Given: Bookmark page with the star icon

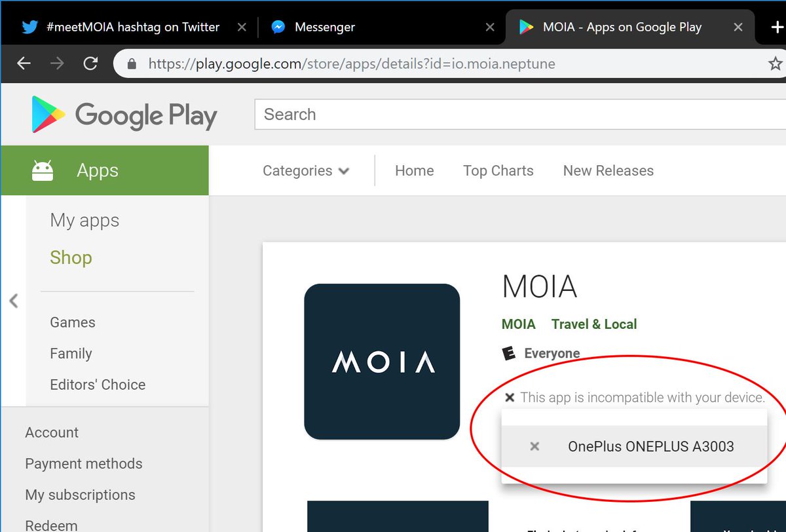Looking at the screenshot, I should click(x=776, y=64).
